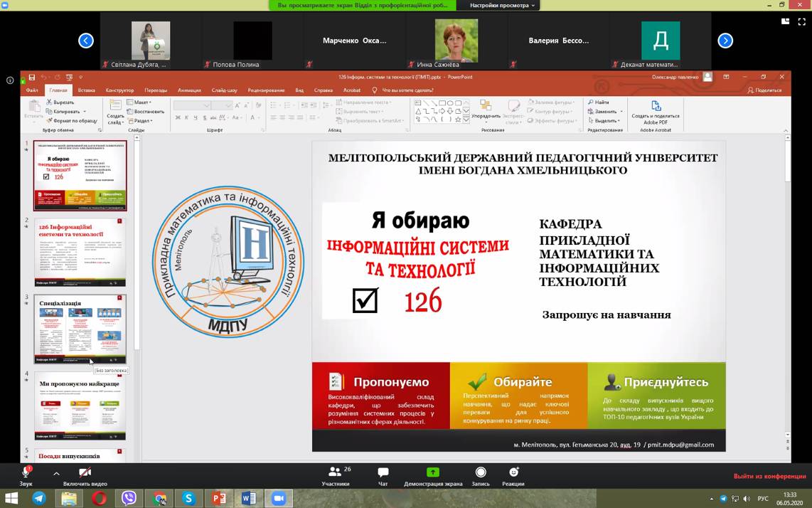Click Выйти из конференции to leave

(769, 476)
